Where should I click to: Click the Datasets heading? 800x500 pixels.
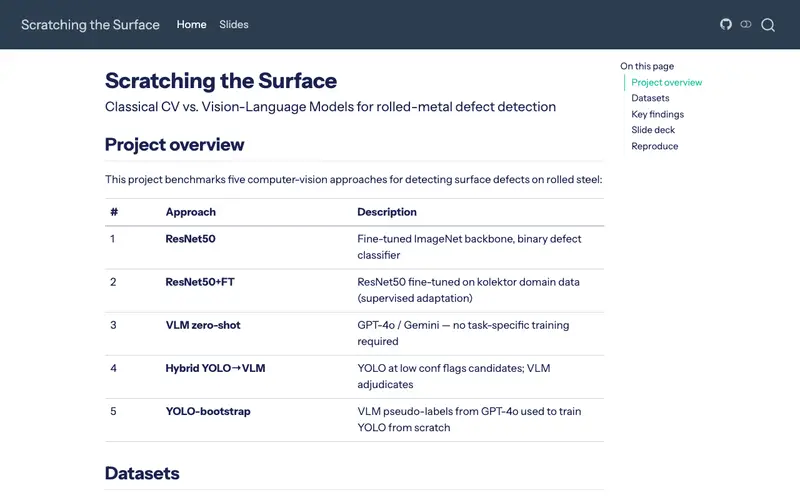coord(142,473)
